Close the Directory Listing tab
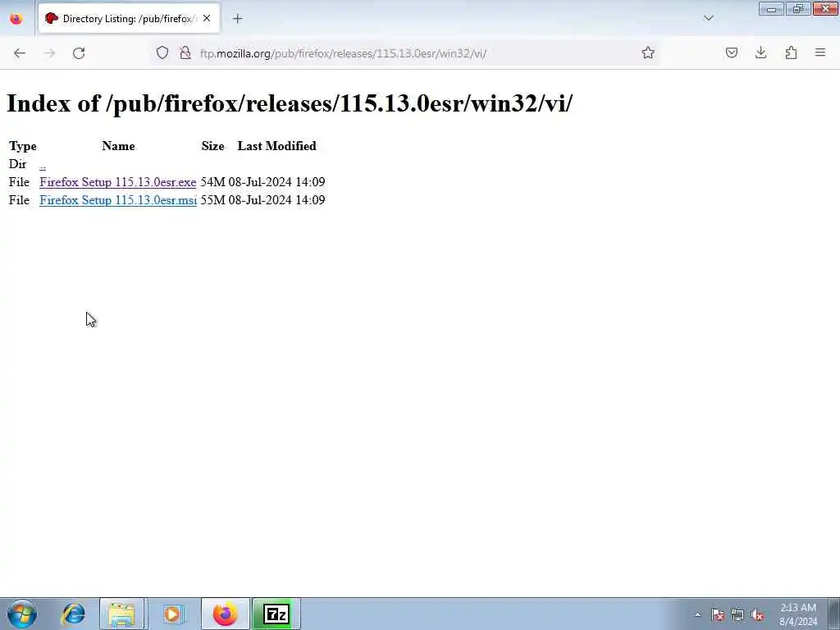 click(207, 18)
